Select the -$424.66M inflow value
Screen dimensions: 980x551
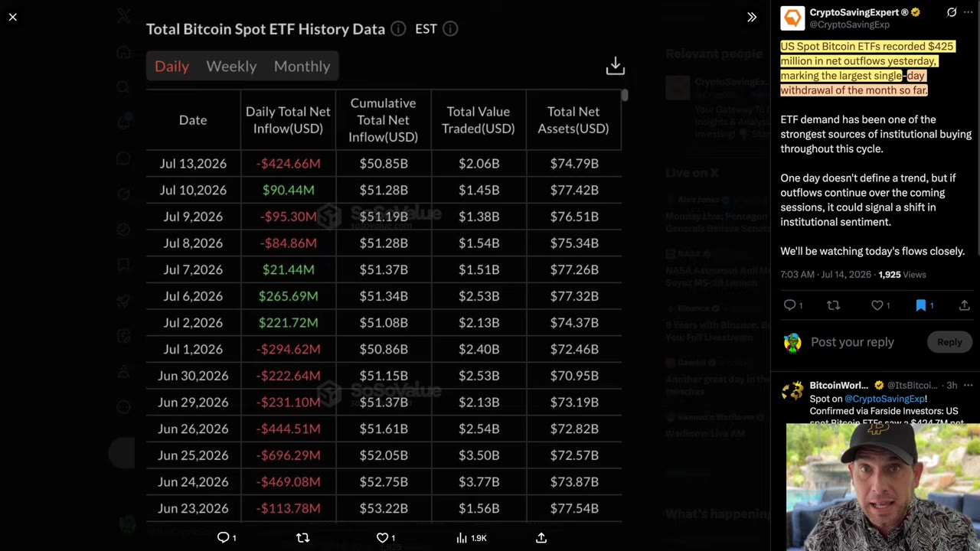(289, 164)
